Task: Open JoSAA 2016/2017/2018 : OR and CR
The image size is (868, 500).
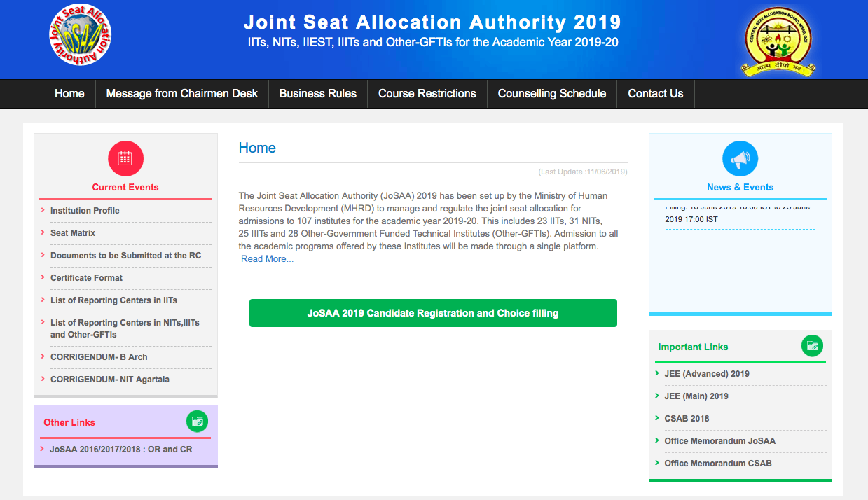Action: pos(120,450)
